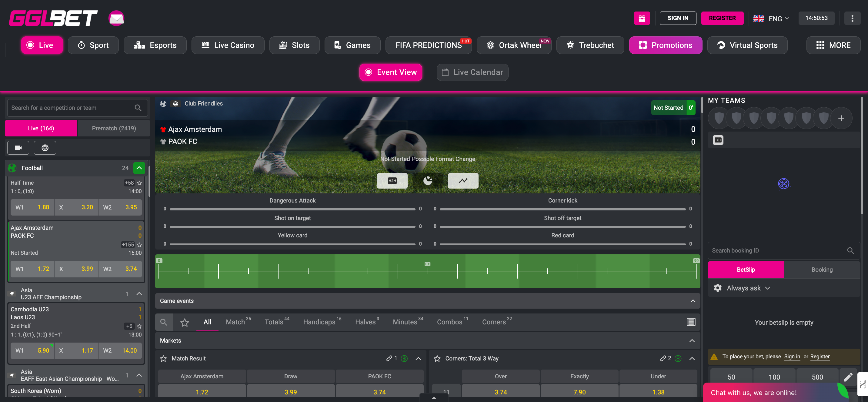Open the Esports navigation tab
Viewport: 868px width, 402px height.
155,45
